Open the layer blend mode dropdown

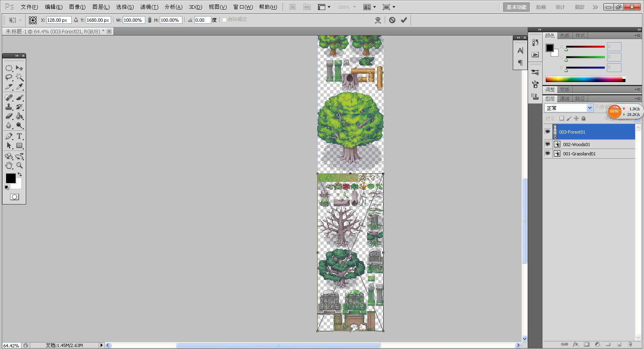(x=569, y=108)
